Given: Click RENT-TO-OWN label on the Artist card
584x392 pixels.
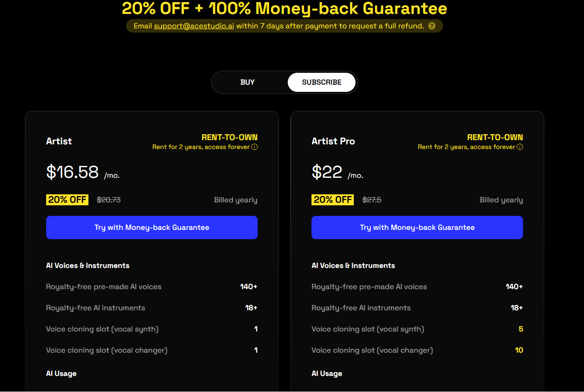Looking at the screenshot, I should (x=229, y=137).
